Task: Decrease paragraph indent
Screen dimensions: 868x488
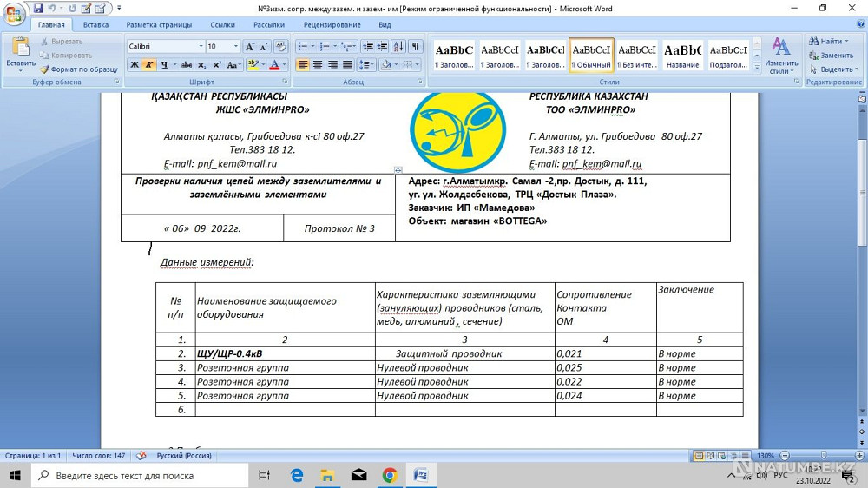Action: click(367, 47)
